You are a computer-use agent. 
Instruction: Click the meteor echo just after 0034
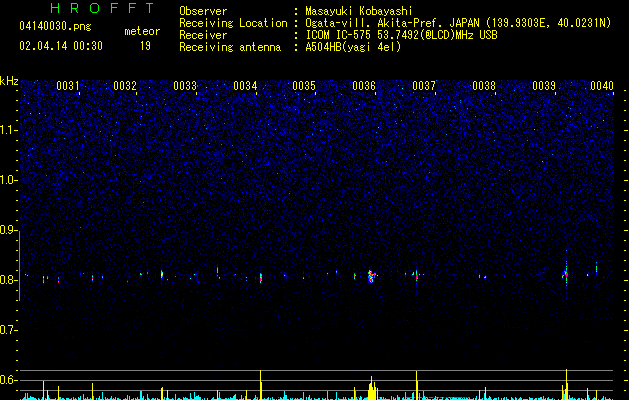tap(261, 277)
